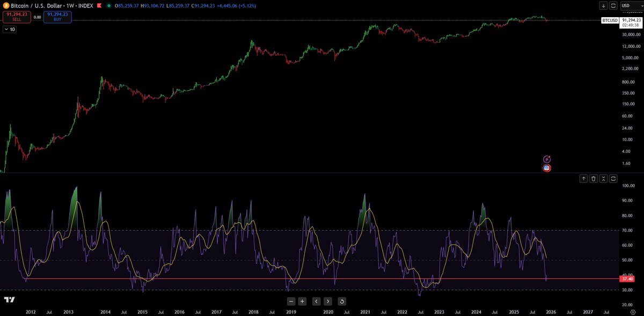Move the indicator pane up with the arrow icon
This screenshot has height=316, width=644.
(583, 178)
